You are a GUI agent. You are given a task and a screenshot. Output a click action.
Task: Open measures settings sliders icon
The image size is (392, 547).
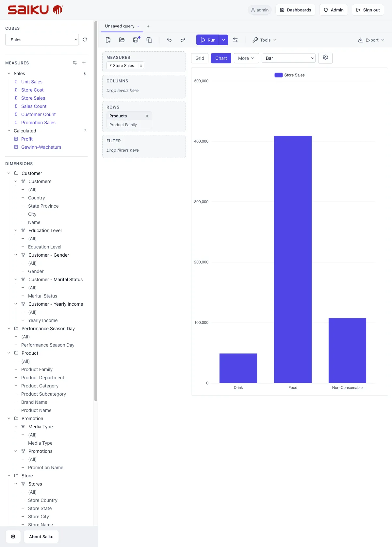[x=75, y=63]
